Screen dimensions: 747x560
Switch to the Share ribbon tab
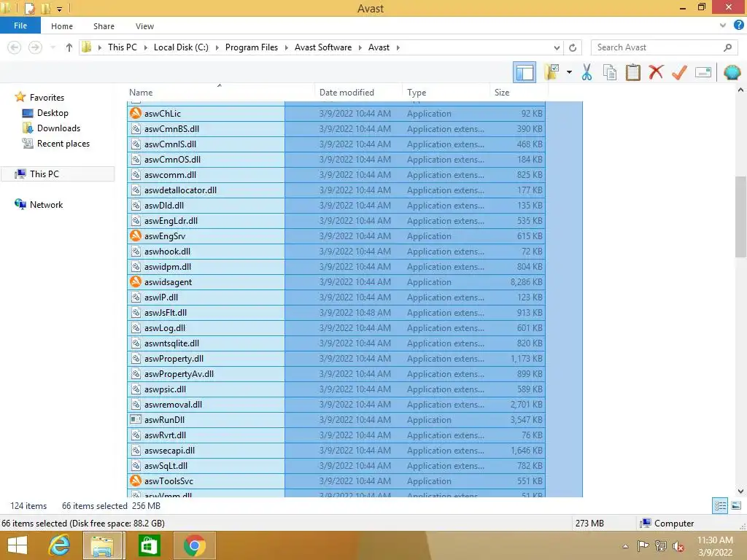(x=104, y=26)
